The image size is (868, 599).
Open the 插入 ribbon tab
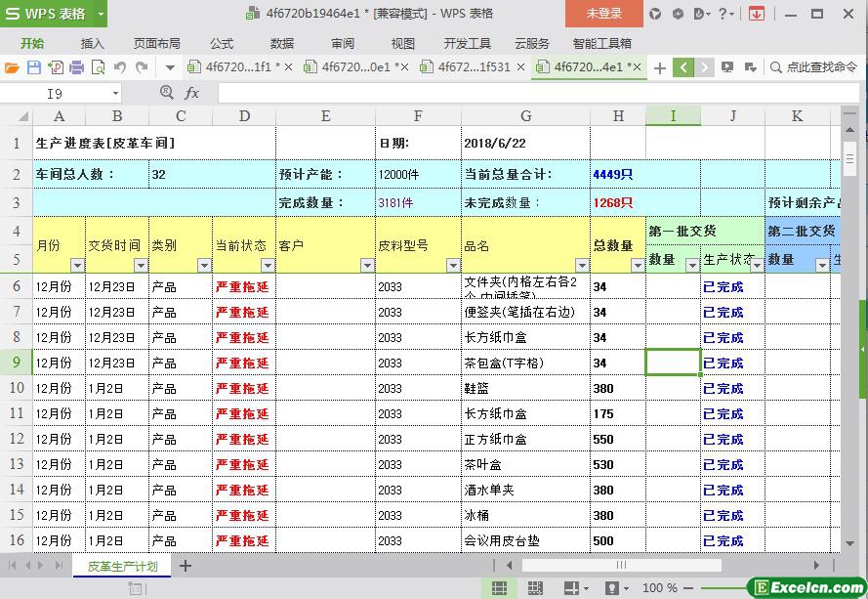[92, 43]
